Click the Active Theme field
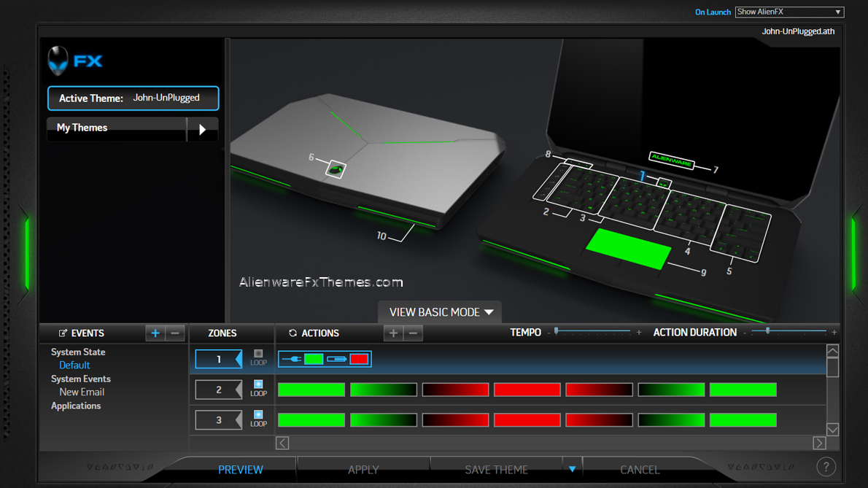The width and height of the screenshot is (868, 488). point(133,98)
